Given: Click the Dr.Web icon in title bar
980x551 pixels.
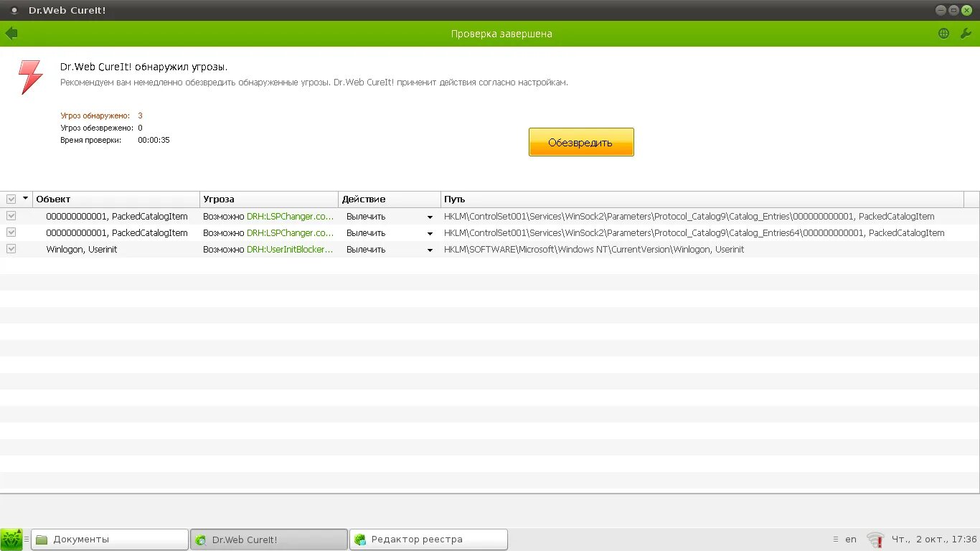Looking at the screenshot, I should (x=14, y=11).
